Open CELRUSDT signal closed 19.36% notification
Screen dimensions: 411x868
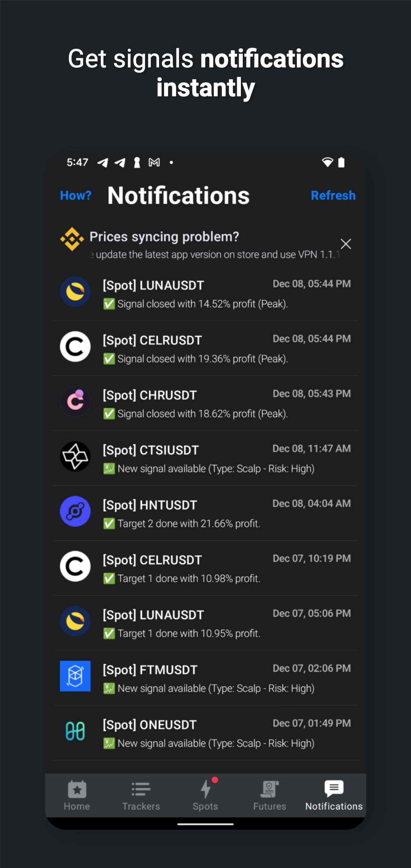click(x=205, y=348)
